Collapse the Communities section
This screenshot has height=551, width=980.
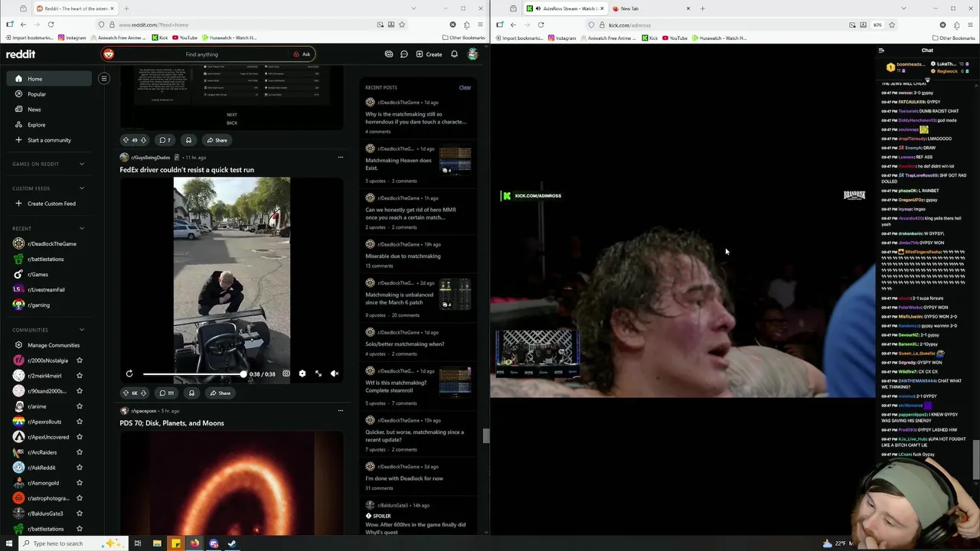(82, 330)
